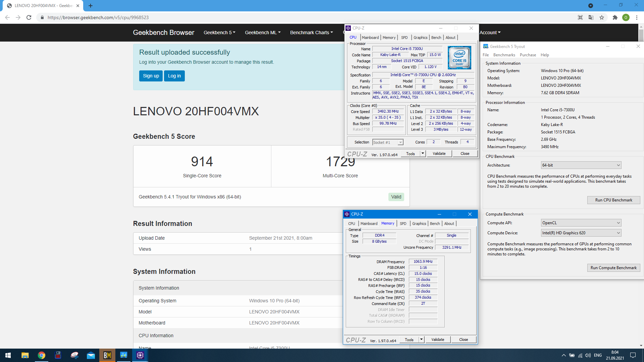Open CPU tab in lower CPU-Z window
The height and width of the screenshot is (362, 644).
[352, 224]
